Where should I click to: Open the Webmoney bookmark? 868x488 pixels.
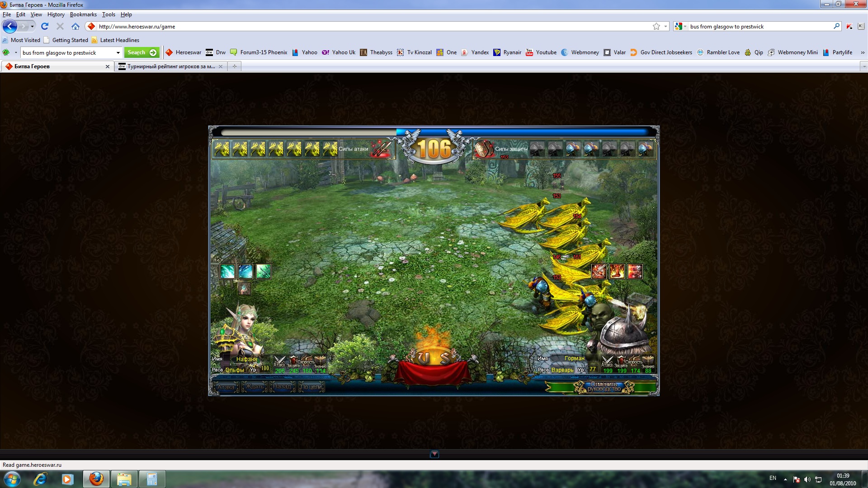pos(580,52)
